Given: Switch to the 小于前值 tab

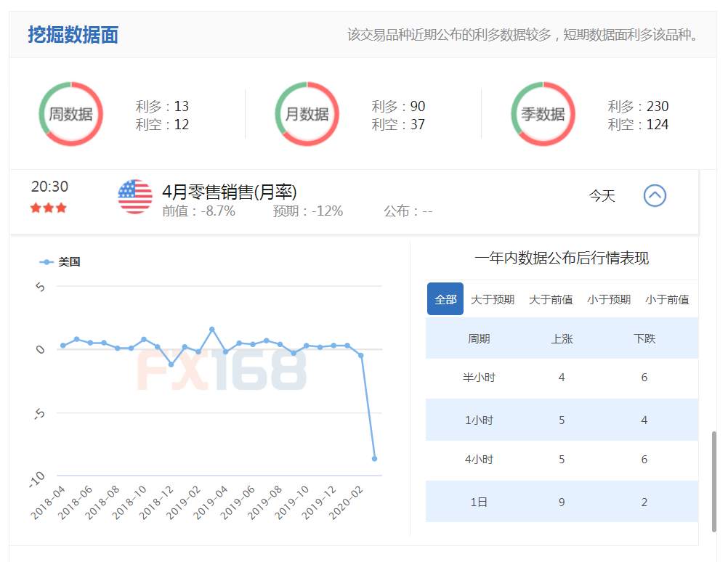Looking at the screenshot, I should 667,299.
